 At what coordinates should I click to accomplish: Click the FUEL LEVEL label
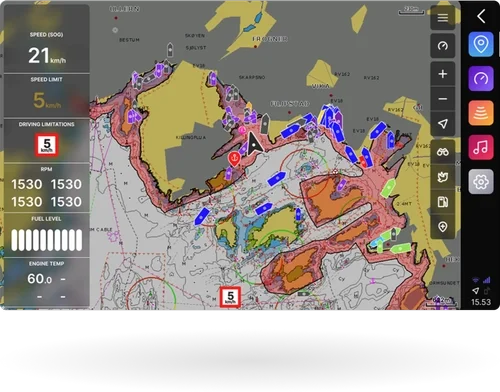(46, 219)
